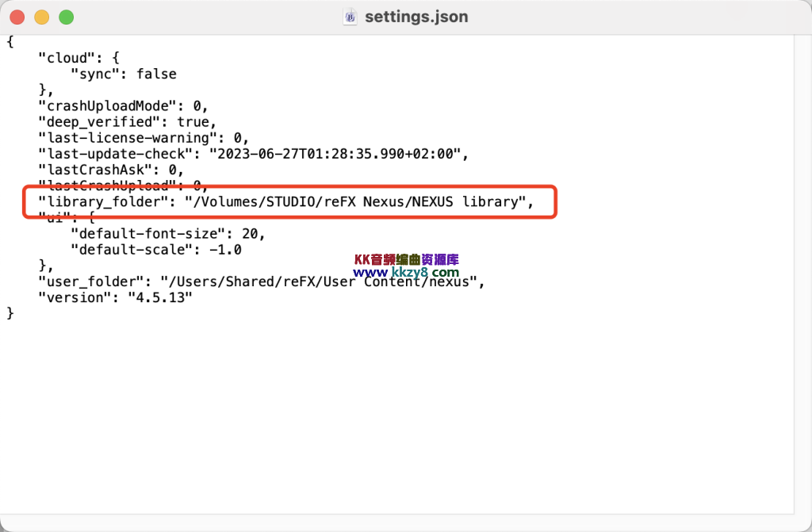This screenshot has width=812, height=532.
Task: Minimize the window with the yellow button
Action: pyautogui.click(x=42, y=17)
